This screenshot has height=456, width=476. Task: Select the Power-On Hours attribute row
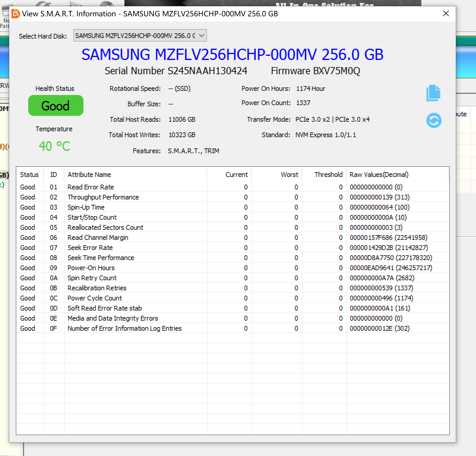[233, 268]
